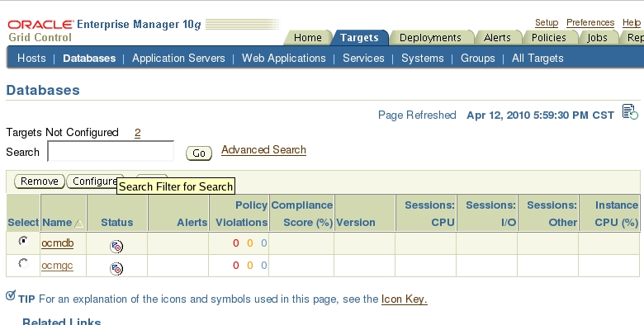Click the Targets Not Configured count 2
The width and height of the screenshot is (644, 325).
click(x=138, y=133)
